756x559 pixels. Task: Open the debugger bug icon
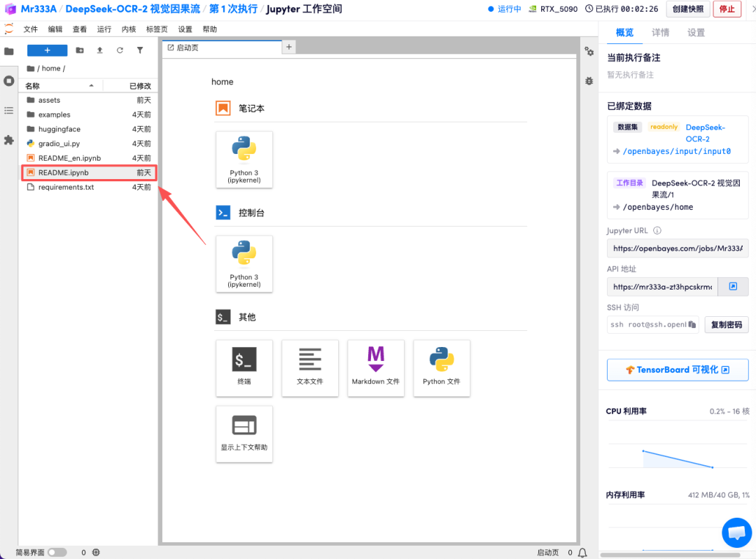tap(589, 81)
